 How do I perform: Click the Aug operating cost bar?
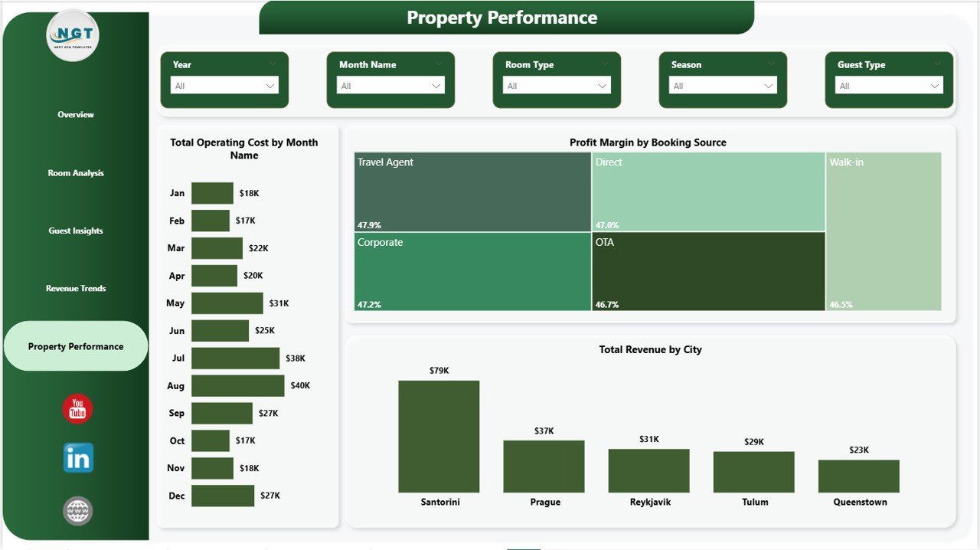click(x=237, y=385)
